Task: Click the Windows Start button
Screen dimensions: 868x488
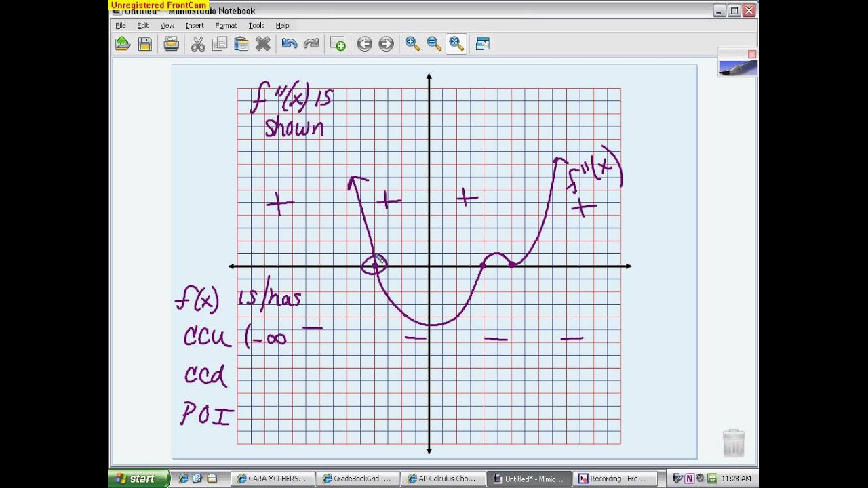Action: pyautogui.click(x=138, y=479)
